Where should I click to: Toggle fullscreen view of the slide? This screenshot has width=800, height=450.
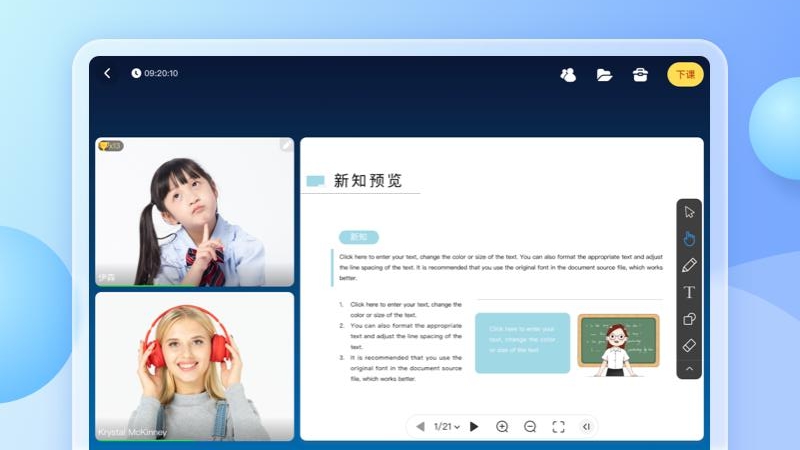[558, 426]
